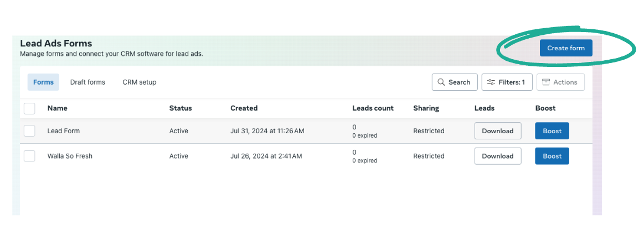Click the sliders icon in Filters

[x=491, y=82]
